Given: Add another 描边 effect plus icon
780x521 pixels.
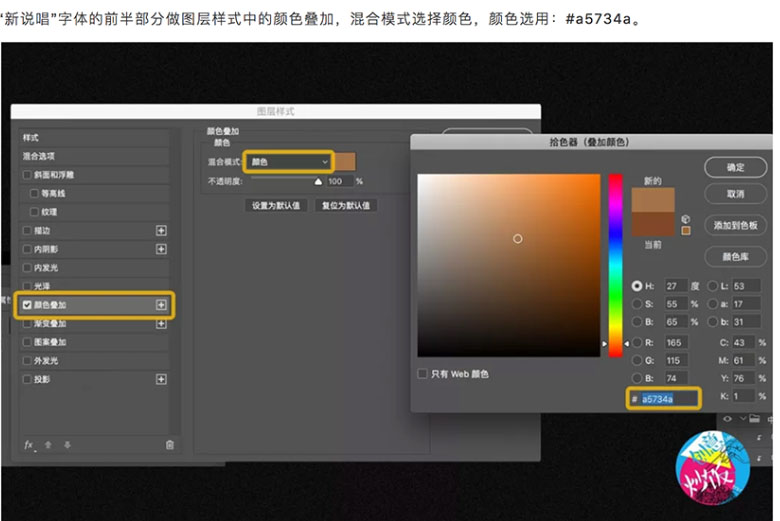Looking at the screenshot, I should (161, 230).
